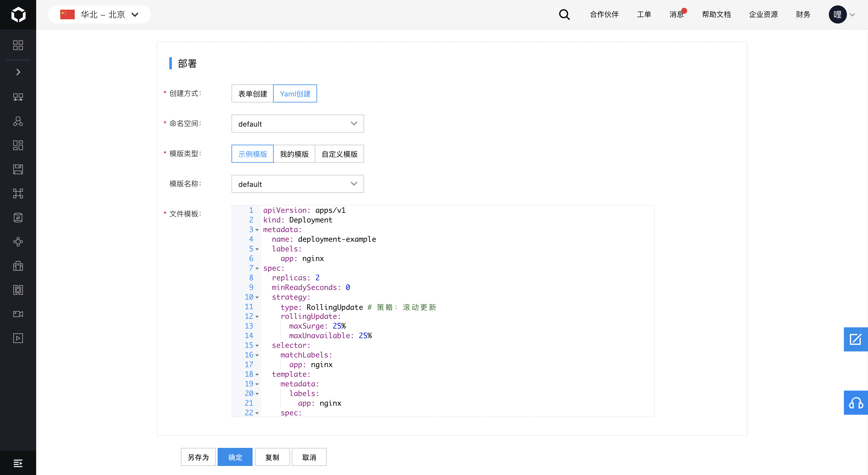Click the 取消 button
This screenshot has height=475, width=868.
tap(309, 457)
